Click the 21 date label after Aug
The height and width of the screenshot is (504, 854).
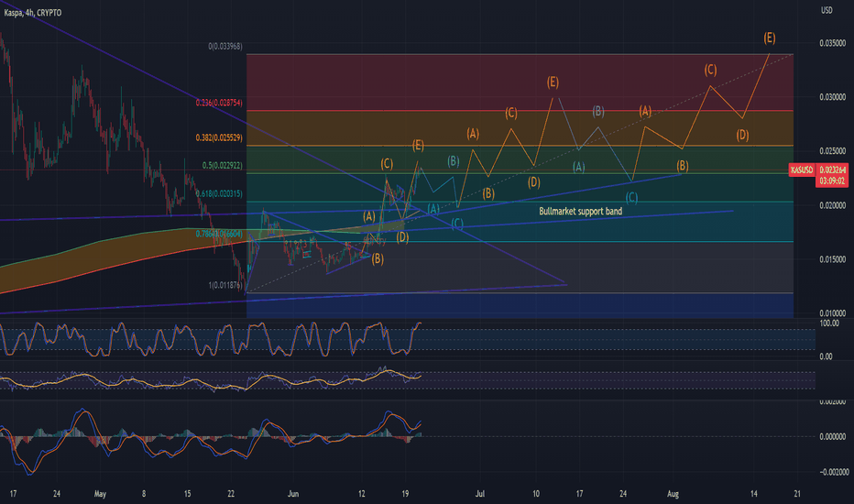click(x=797, y=494)
